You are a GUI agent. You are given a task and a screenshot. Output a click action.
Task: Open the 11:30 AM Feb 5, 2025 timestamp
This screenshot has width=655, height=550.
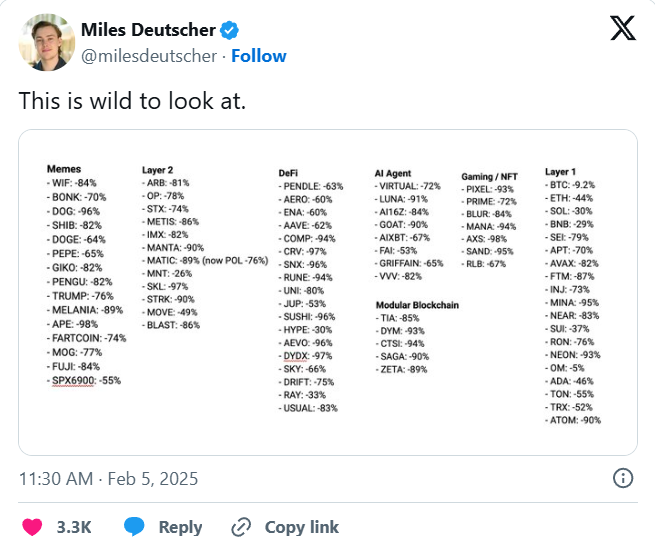pyautogui.click(x=109, y=479)
